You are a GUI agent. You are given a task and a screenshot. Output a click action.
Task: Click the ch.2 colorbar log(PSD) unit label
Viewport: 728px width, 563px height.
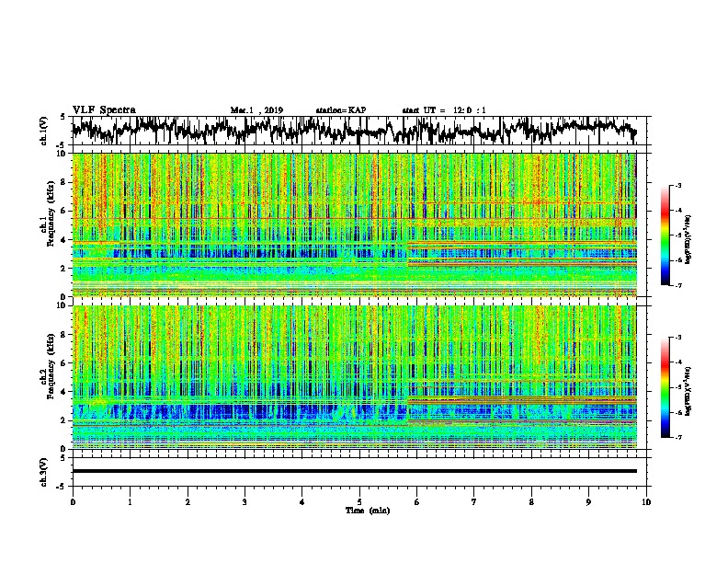(688, 391)
